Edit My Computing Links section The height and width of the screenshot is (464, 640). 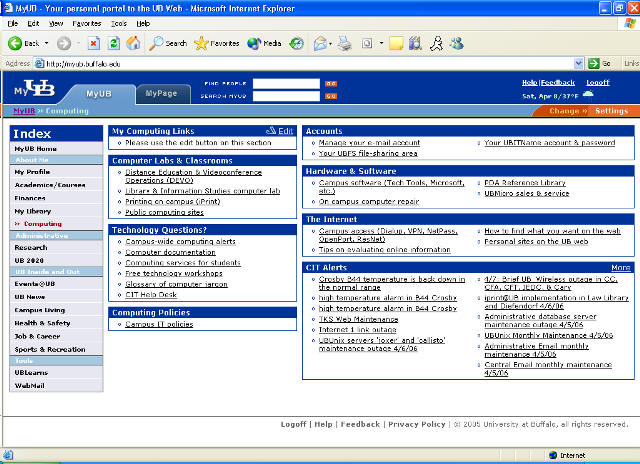coord(280,131)
